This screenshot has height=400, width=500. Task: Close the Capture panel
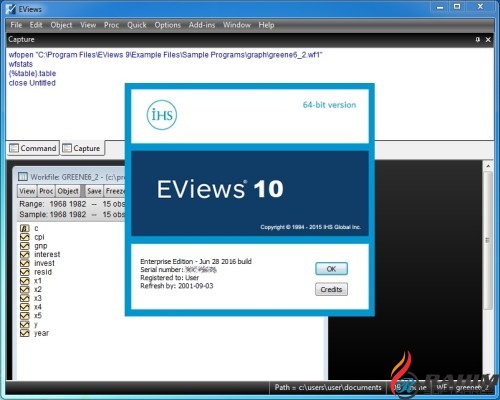pyautogui.click(x=488, y=40)
